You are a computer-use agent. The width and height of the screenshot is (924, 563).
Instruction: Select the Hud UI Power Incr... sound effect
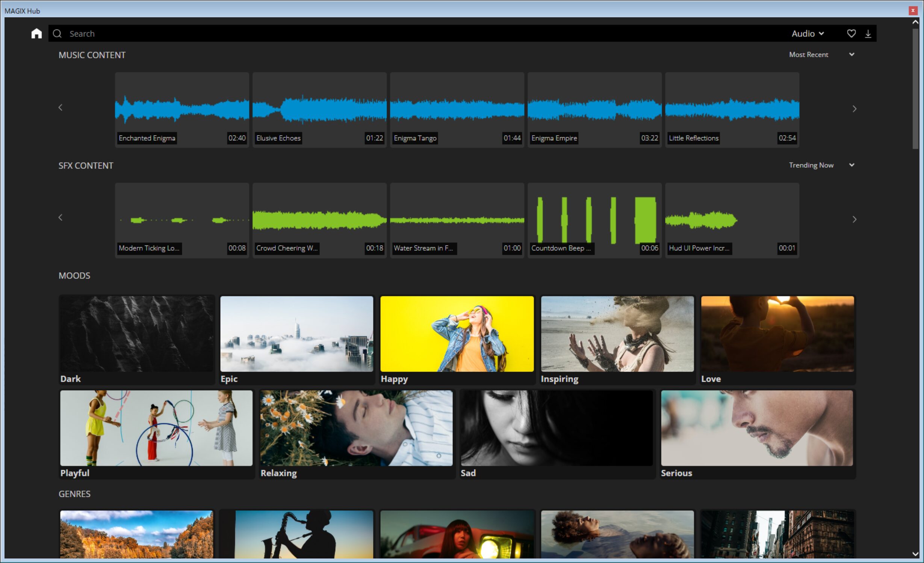point(732,220)
